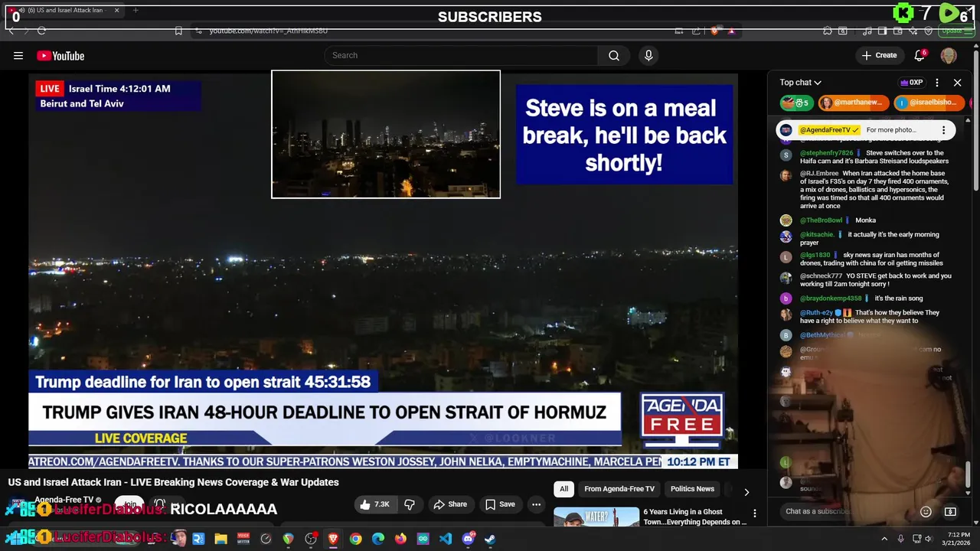Screen dimensions: 980x551
Task: Open Google Chrome from the taskbar
Action: (x=355, y=539)
